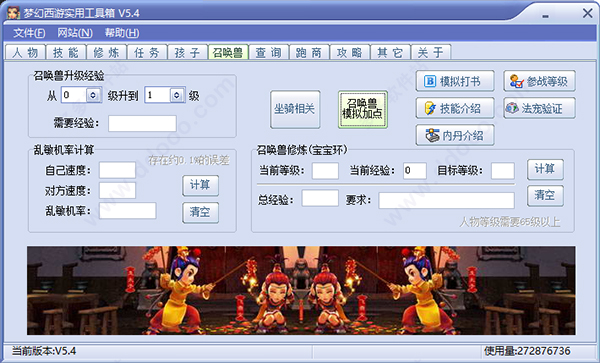This screenshot has width=600, height=363.
Task: Click the app icon in title bar
Action: coord(13,13)
